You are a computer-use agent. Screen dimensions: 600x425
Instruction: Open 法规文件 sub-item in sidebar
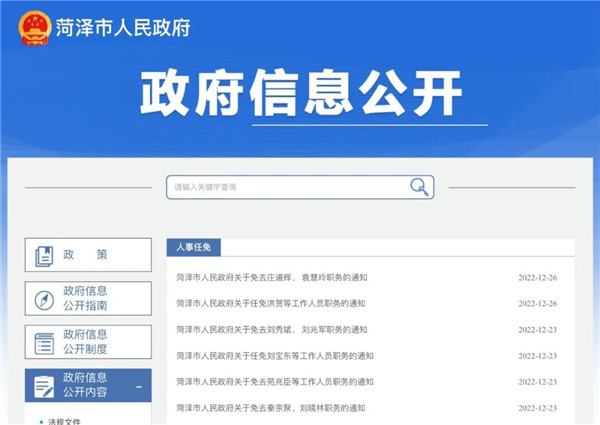click(x=64, y=422)
